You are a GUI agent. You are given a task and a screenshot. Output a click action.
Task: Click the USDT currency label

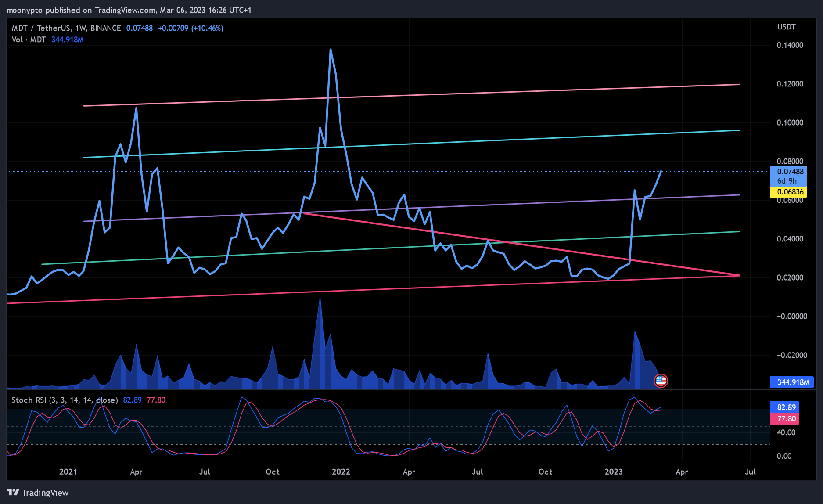(x=786, y=27)
